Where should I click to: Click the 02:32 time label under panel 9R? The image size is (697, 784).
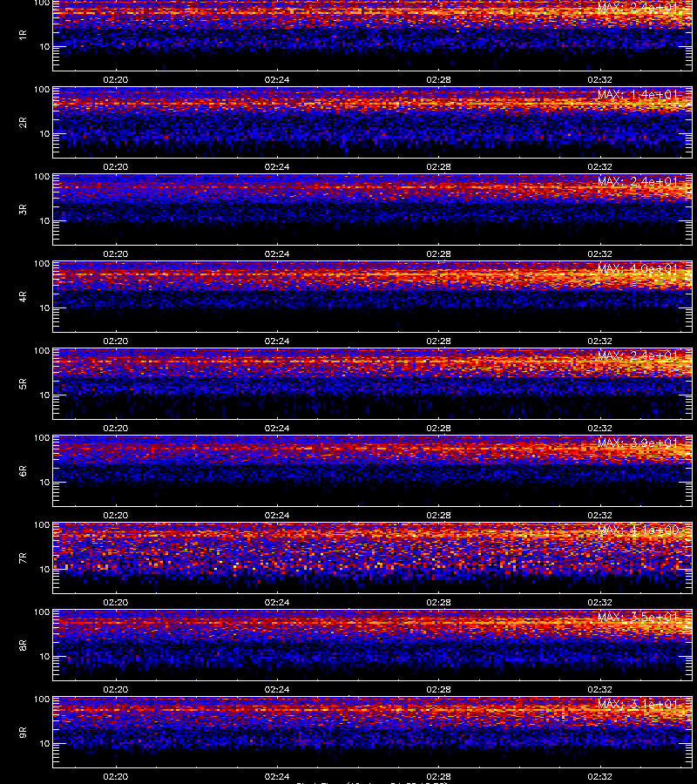click(x=599, y=776)
